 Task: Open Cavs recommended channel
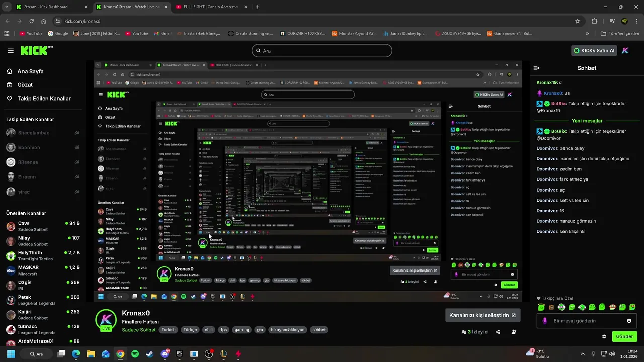click(x=43, y=226)
